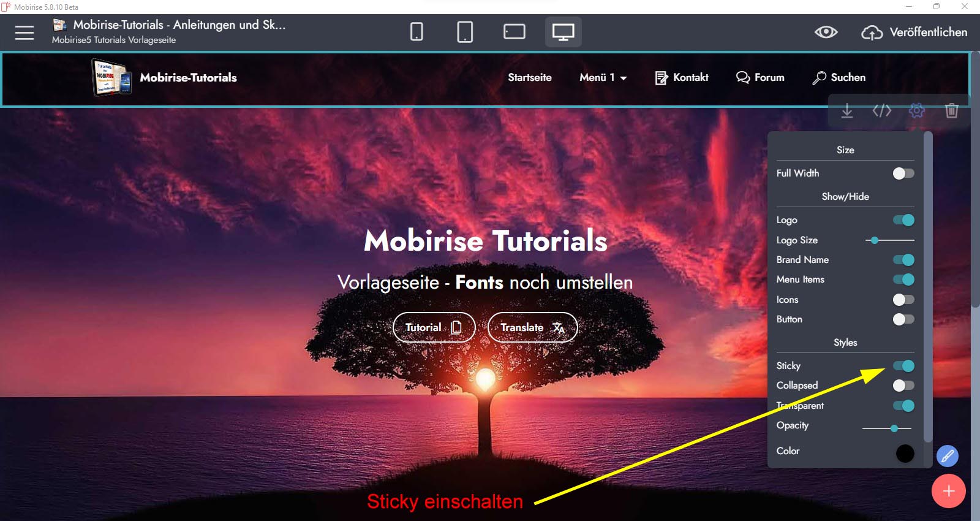Toggle the Brand Name switch
This screenshot has width=980, height=521.
point(903,260)
